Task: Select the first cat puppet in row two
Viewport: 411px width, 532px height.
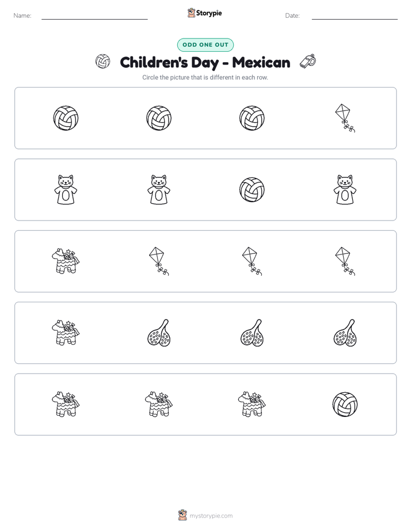Action: click(x=66, y=189)
